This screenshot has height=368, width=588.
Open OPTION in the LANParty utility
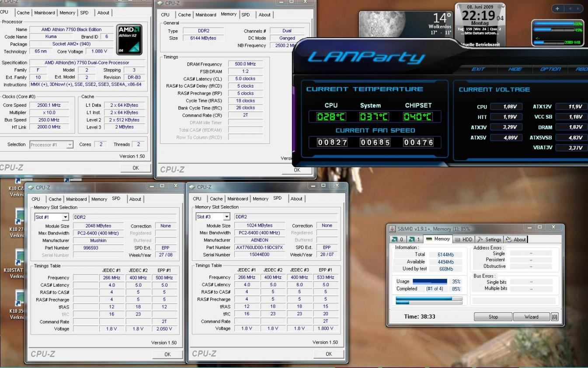click(550, 69)
